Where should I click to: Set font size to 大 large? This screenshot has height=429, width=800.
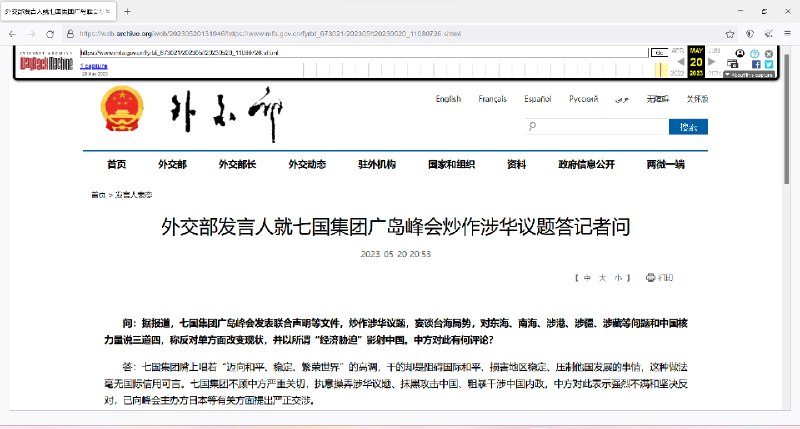coord(603,278)
